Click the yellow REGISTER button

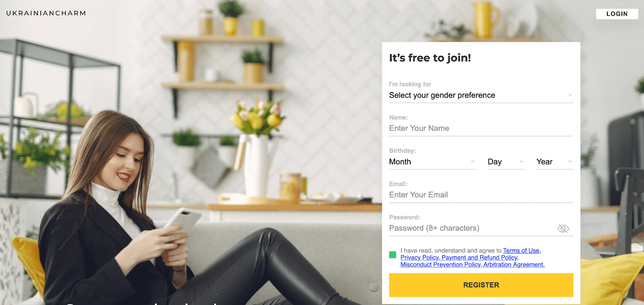[481, 285]
